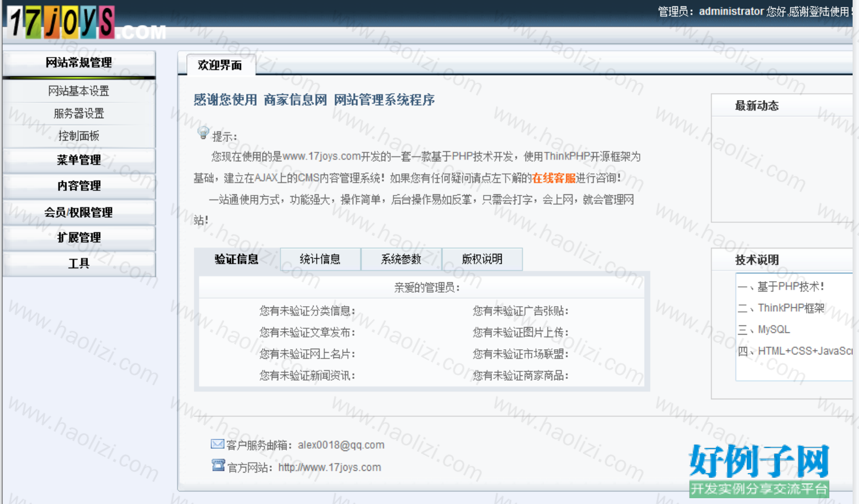This screenshot has height=504, width=859.
Task: Open 服务器设置 in the sidebar
Action: (79, 113)
